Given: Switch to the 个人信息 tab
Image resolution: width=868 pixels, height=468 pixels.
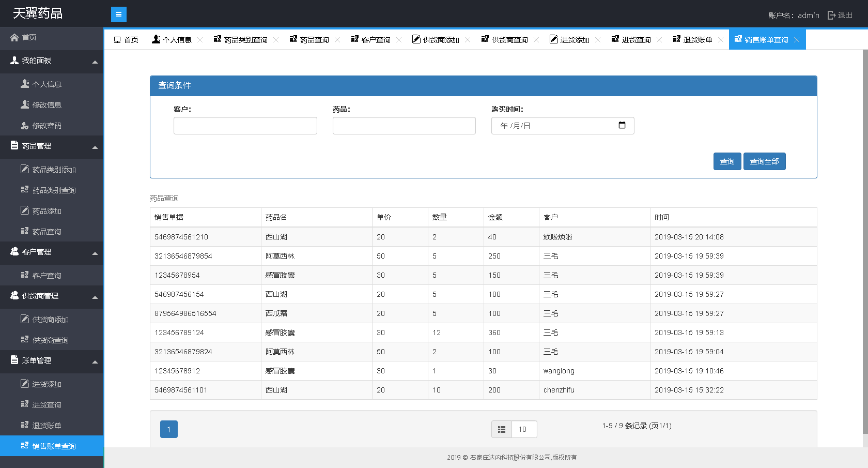Looking at the screenshot, I should point(172,40).
